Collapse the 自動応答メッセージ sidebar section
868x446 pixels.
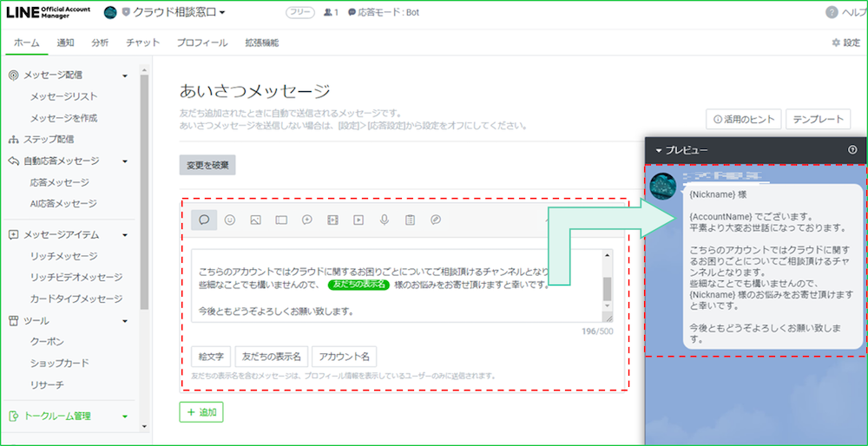click(125, 161)
